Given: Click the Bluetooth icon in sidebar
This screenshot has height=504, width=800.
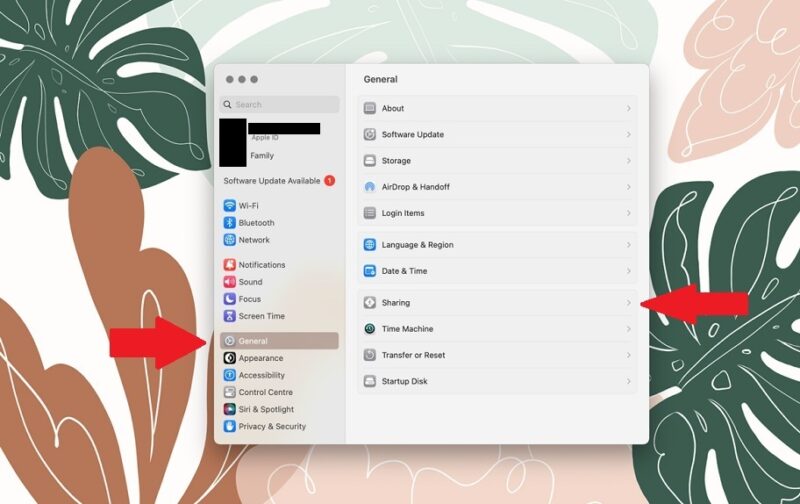Looking at the screenshot, I should tap(230, 223).
